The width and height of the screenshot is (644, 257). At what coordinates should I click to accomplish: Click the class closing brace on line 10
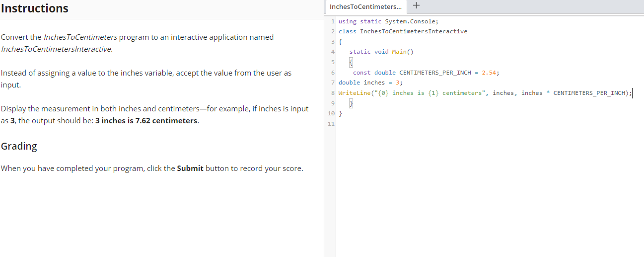pyautogui.click(x=340, y=114)
